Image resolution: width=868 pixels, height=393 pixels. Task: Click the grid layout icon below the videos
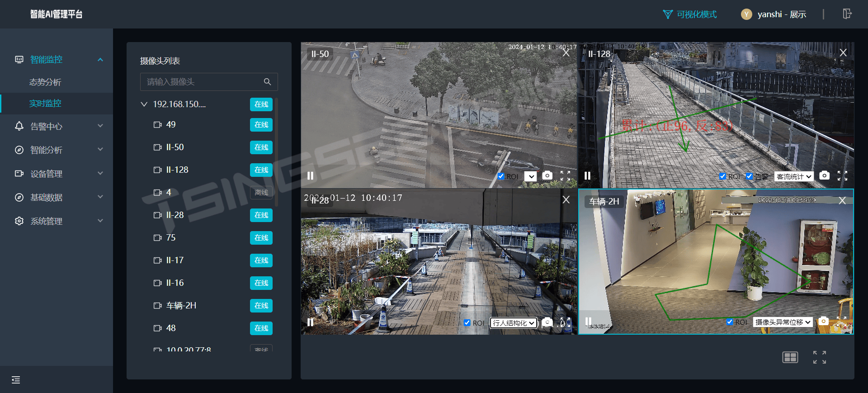[790, 357]
